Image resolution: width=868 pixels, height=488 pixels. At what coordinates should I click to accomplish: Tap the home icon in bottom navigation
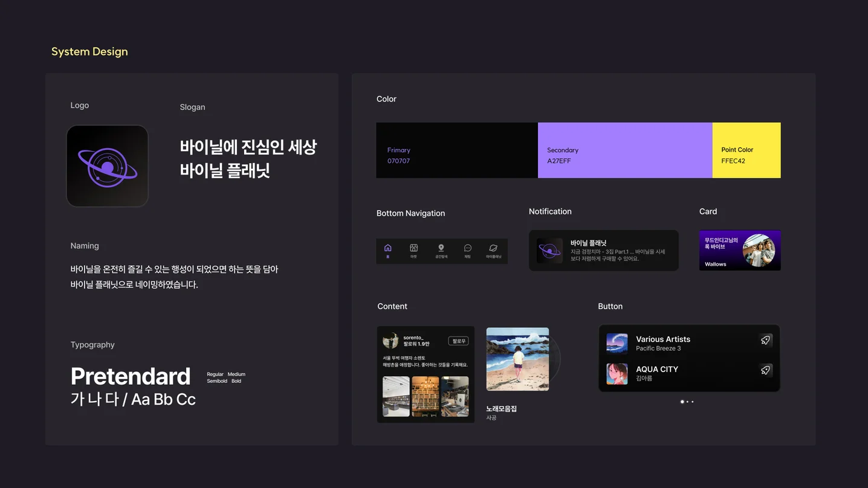387,248
